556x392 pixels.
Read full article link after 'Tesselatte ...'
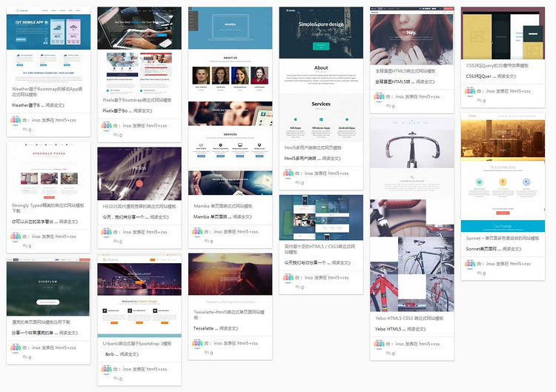pos(229,328)
